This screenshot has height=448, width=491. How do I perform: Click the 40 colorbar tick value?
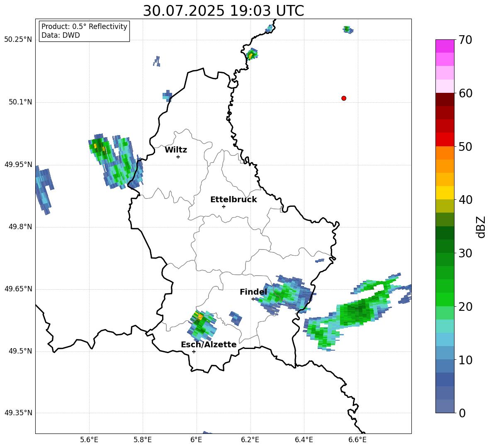[465, 200]
